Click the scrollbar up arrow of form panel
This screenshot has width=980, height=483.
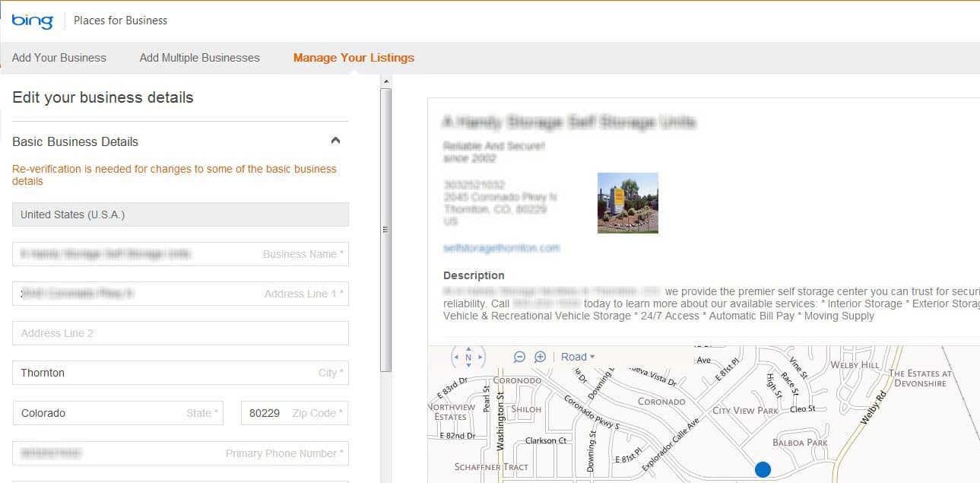(x=385, y=81)
